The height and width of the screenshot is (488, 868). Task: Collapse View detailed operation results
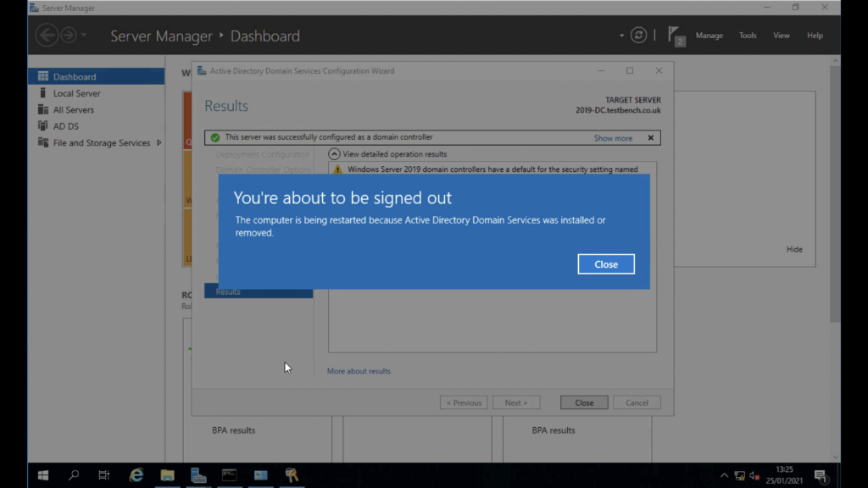point(334,154)
